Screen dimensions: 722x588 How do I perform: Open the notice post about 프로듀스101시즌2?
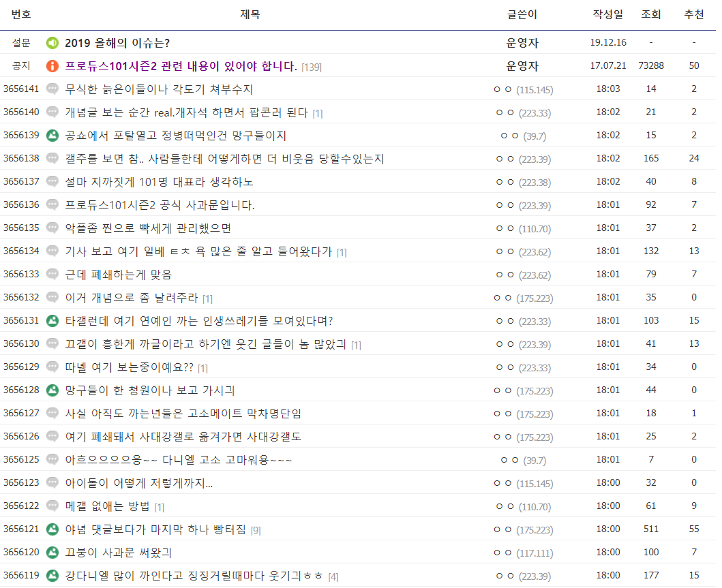click(x=181, y=66)
